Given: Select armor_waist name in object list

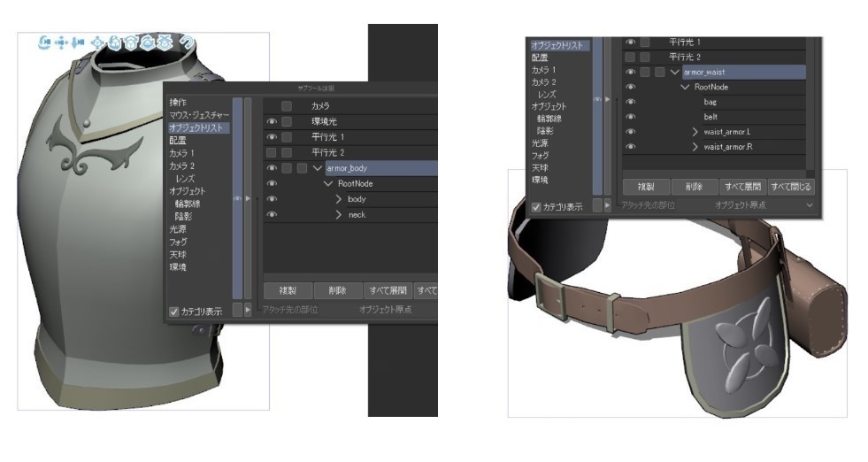Looking at the screenshot, I should (704, 72).
